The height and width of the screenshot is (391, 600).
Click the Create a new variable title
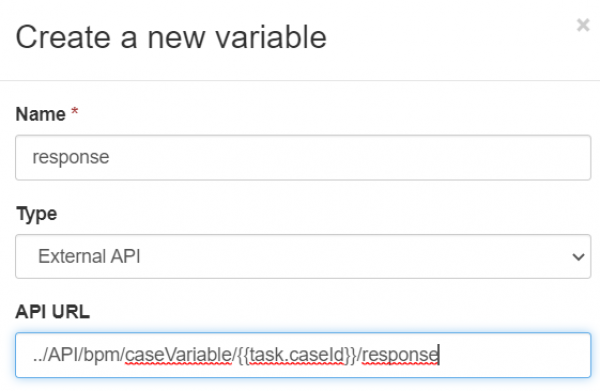(171, 37)
